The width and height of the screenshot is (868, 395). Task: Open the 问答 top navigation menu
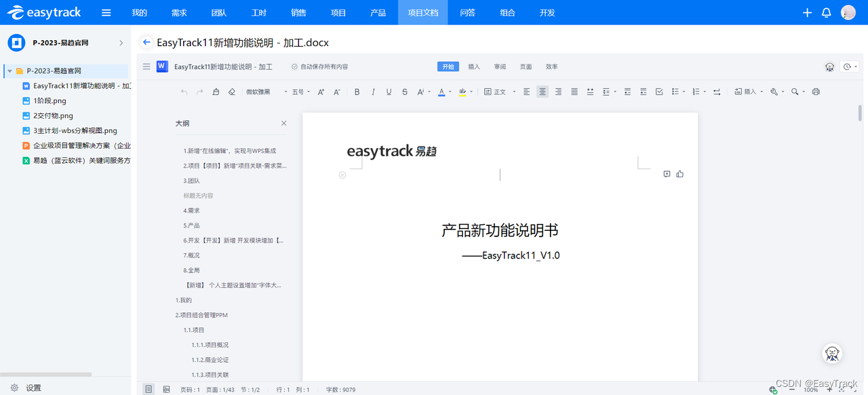click(x=467, y=12)
